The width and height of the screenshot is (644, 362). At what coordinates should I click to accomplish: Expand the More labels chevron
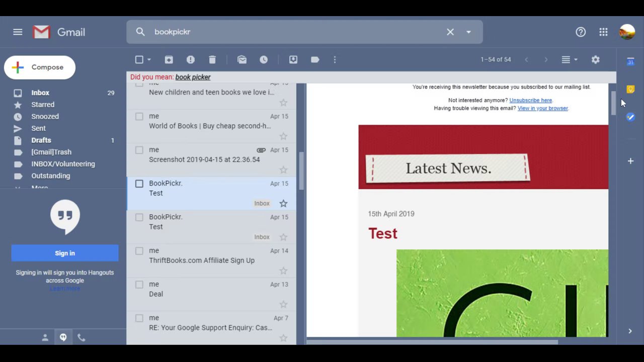[18, 188]
